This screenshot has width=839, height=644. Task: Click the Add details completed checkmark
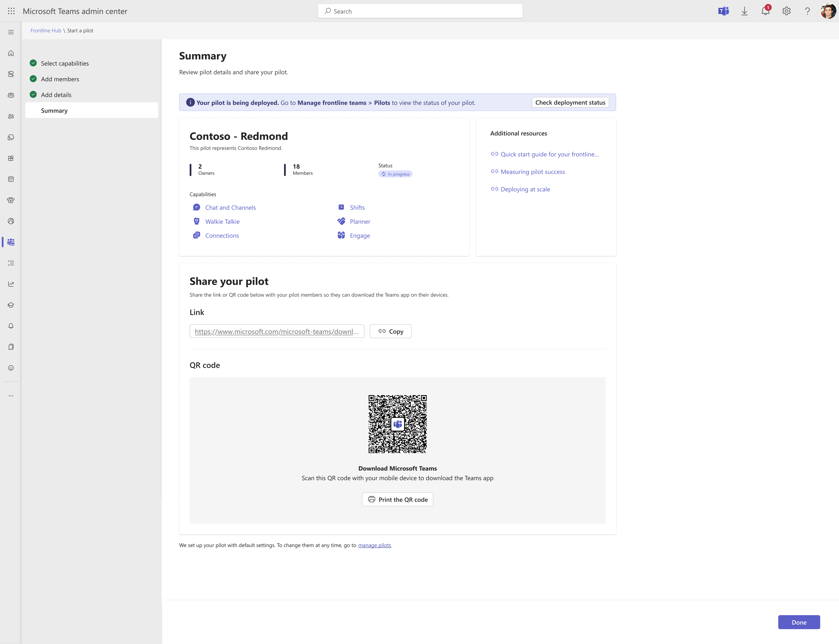coord(33,95)
